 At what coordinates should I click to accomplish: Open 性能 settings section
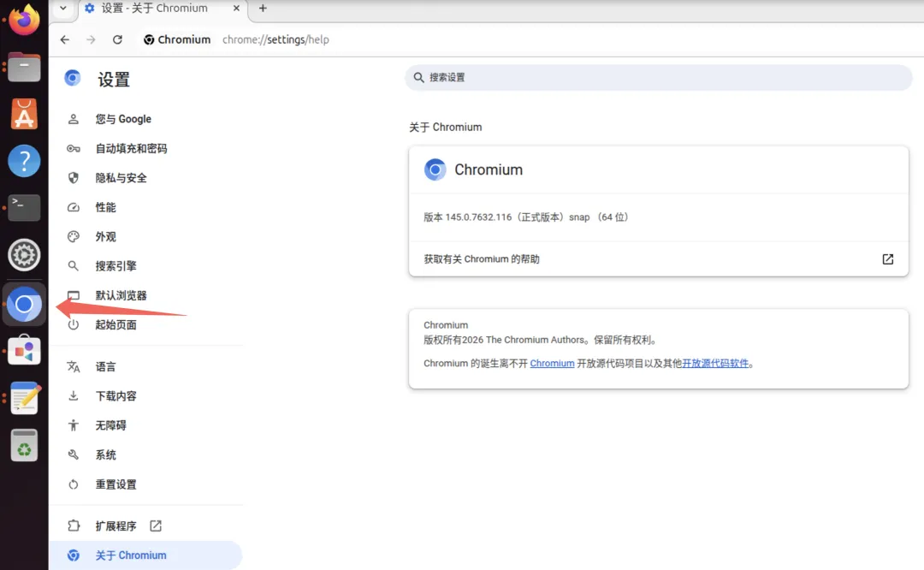(146, 207)
